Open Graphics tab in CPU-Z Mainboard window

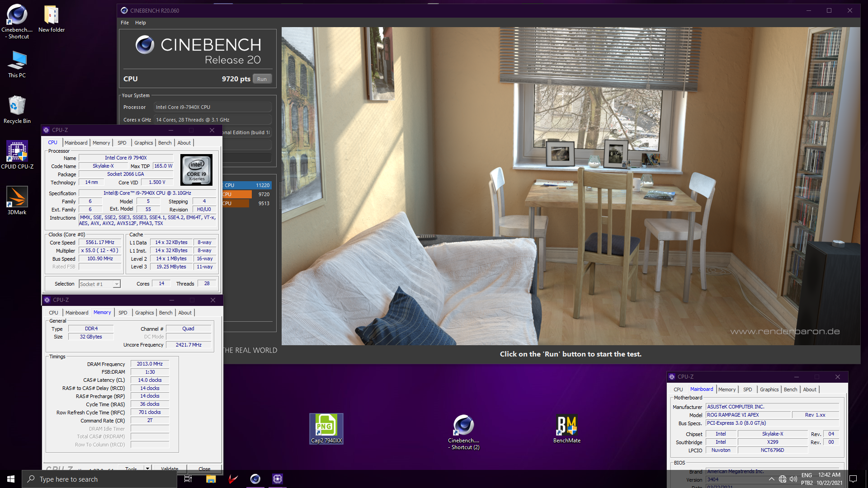pyautogui.click(x=769, y=389)
